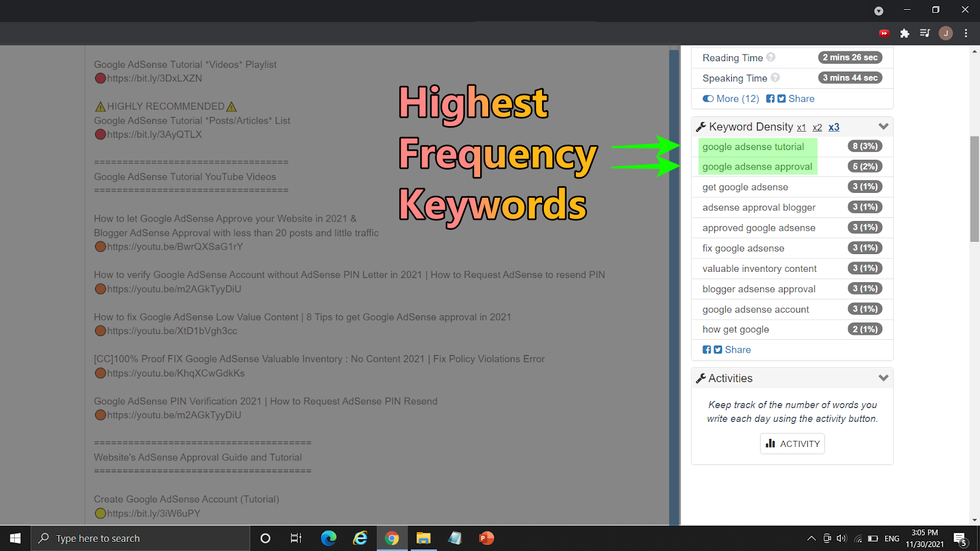Viewport: 980px width, 551px height.
Task: Share on Twitter beside More (12)
Action: (x=782, y=99)
